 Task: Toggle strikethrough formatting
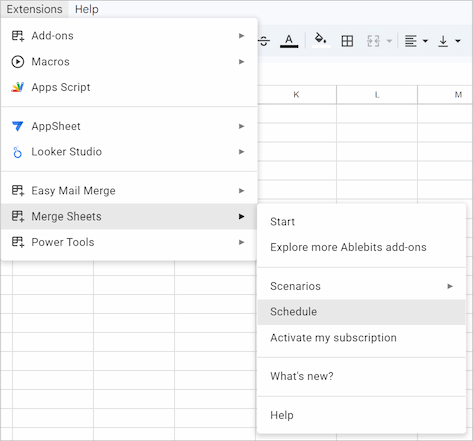[x=264, y=41]
